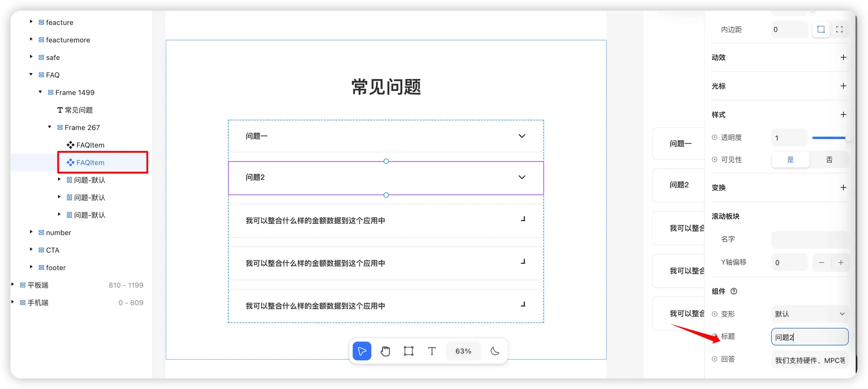Set visibility to 否
Image resolution: width=868 pixels, height=389 pixels.
click(x=829, y=160)
